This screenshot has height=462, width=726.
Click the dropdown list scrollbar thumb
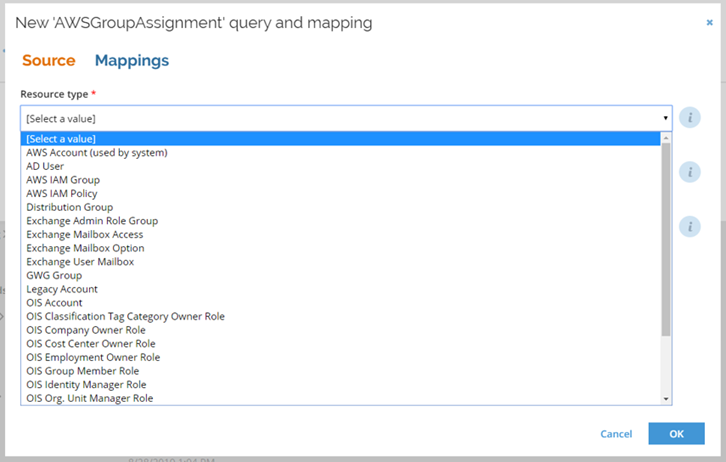pyautogui.click(x=666, y=239)
